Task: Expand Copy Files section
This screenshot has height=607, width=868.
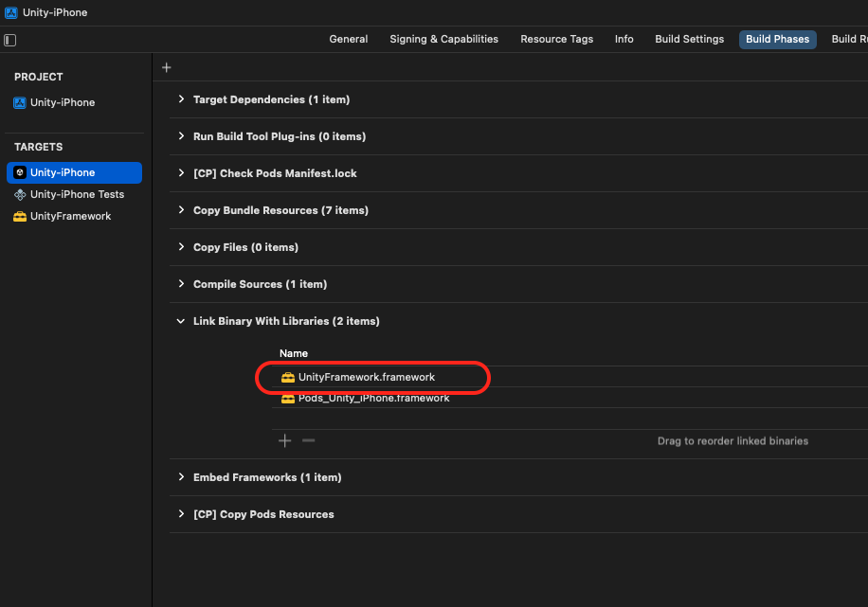Action: [x=181, y=247]
